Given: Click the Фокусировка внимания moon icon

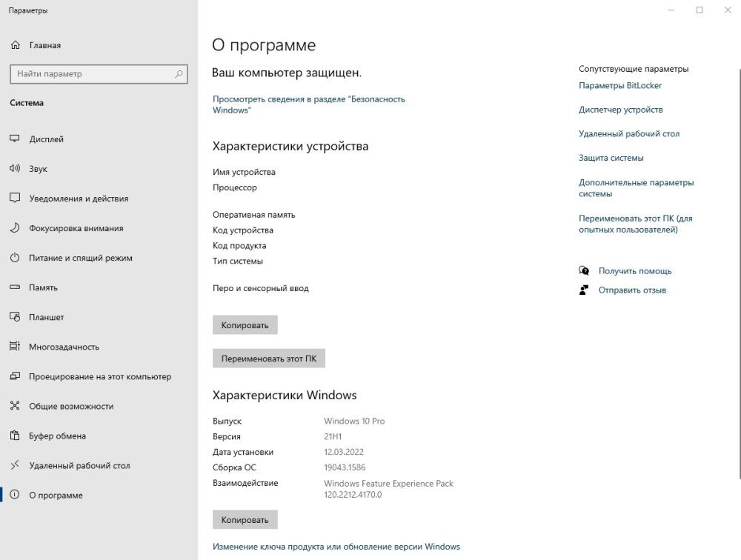Looking at the screenshot, I should click(x=15, y=228).
